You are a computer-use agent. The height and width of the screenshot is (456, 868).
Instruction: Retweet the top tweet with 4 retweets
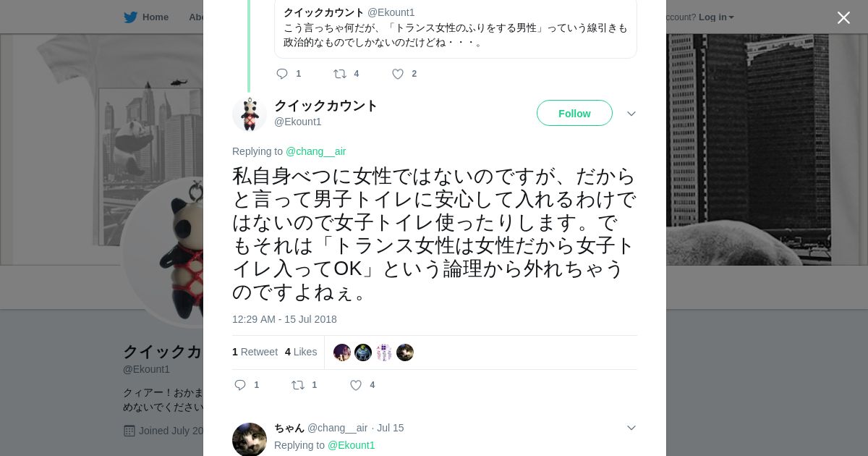click(340, 74)
